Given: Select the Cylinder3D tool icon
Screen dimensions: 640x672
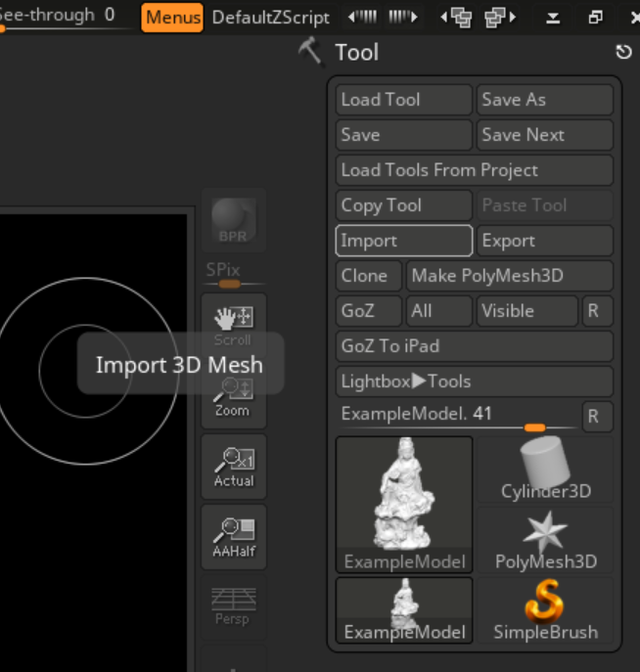Looking at the screenshot, I should point(545,469).
